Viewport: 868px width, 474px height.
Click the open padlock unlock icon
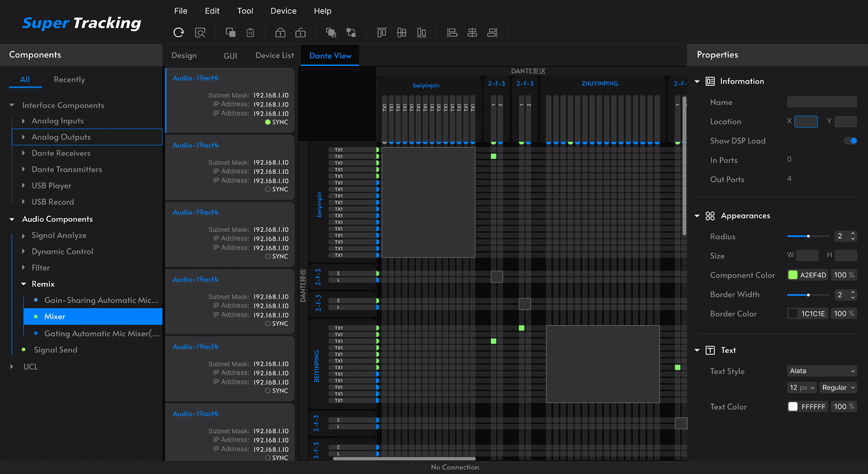point(300,33)
